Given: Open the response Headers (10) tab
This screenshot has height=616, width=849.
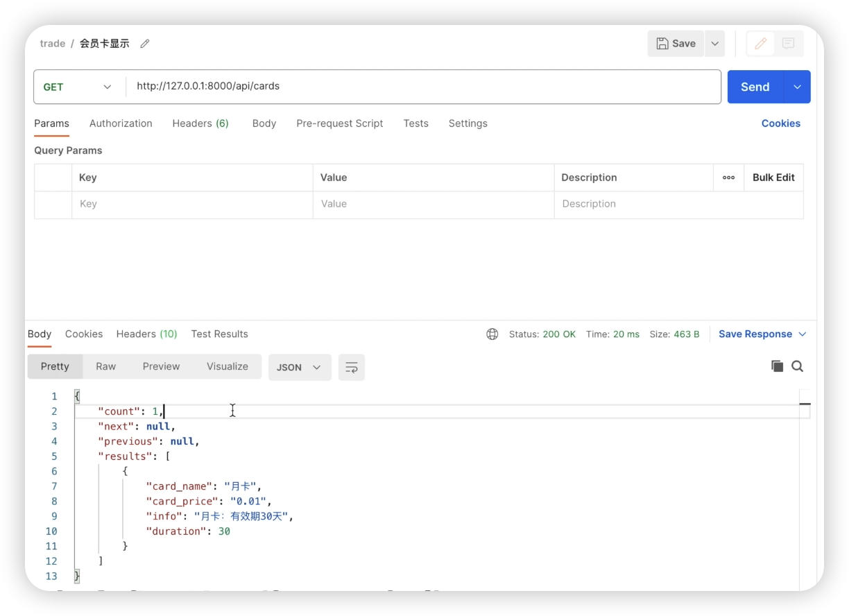Looking at the screenshot, I should [x=146, y=334].
